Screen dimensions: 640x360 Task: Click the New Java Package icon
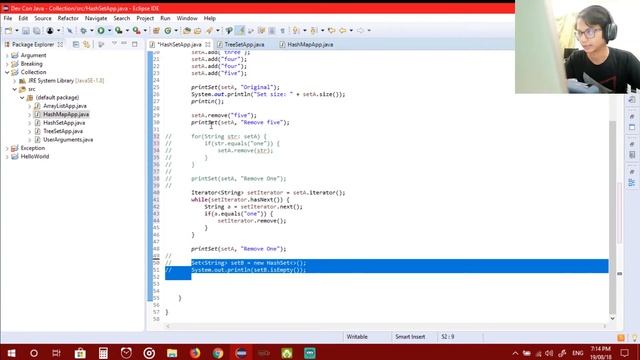[x=156, y=31]
